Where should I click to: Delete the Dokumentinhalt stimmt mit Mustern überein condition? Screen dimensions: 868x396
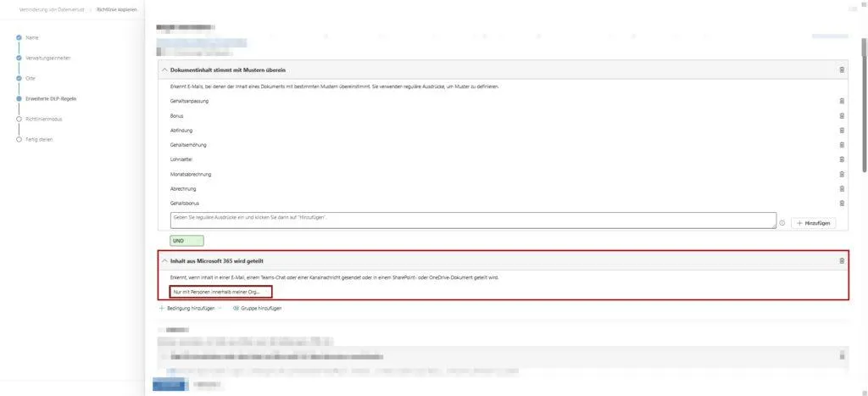pos(842,70)
